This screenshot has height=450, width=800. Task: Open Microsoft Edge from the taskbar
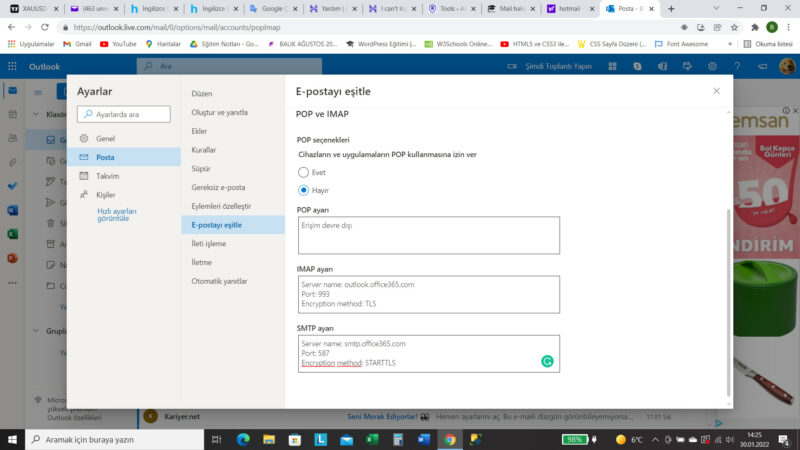pyautogui.click(x=243, y=439)
